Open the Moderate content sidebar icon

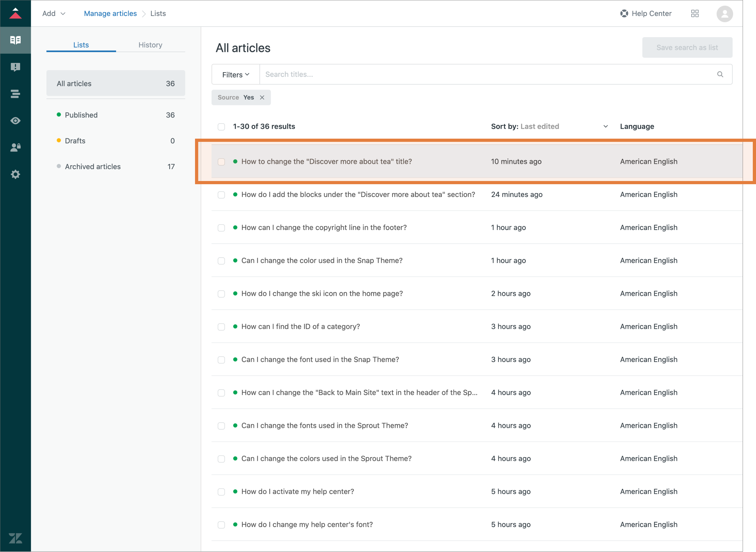tap(15, 67)
